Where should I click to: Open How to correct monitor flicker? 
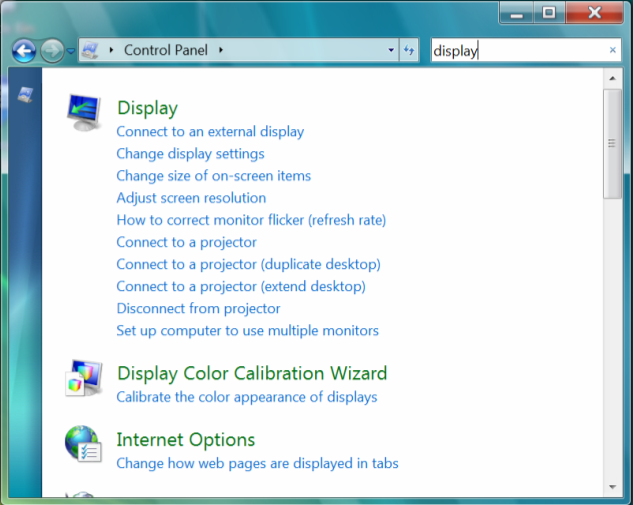tap(251, 220)
